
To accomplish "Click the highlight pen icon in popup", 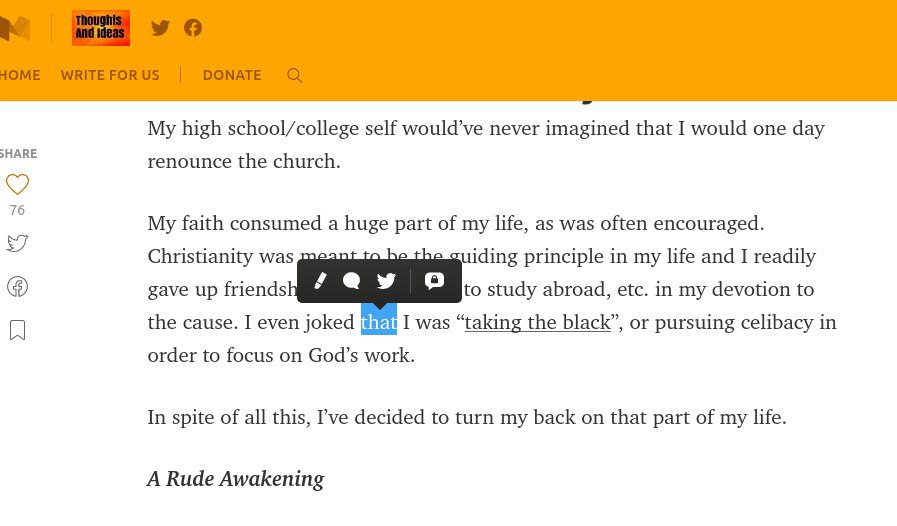I will [x=320, y=281].
